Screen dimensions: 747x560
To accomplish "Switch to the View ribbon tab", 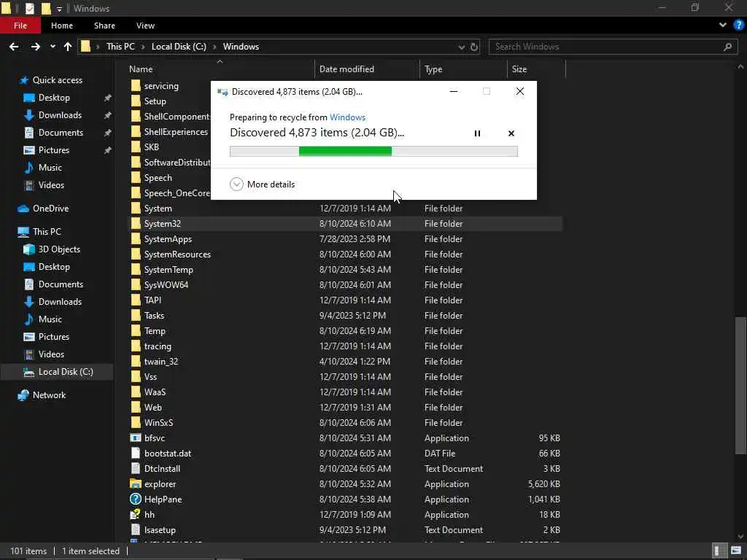I will [145, 26].
